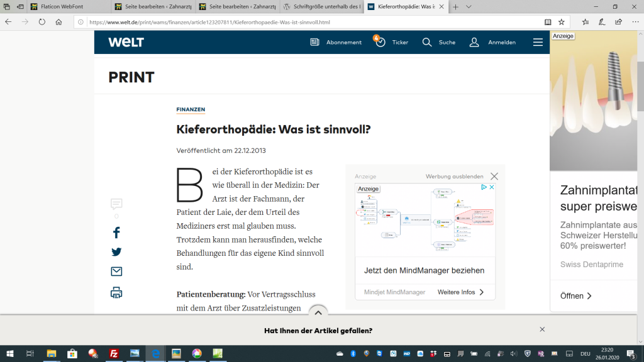Viewport: 644px width, 362px height.
Task: Open a new browser tab
Action: (455, 6)
